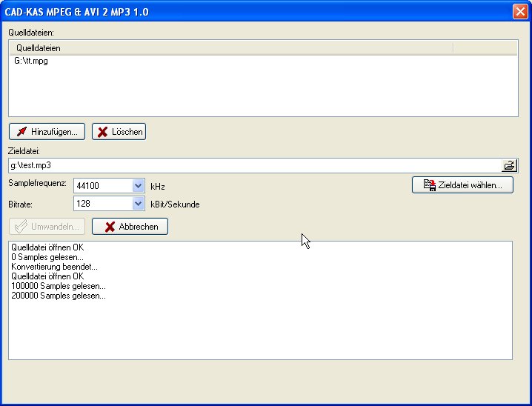Click the greyed-out Umwandeln button
The image size is (532, 406).
(x=47, y=227)
